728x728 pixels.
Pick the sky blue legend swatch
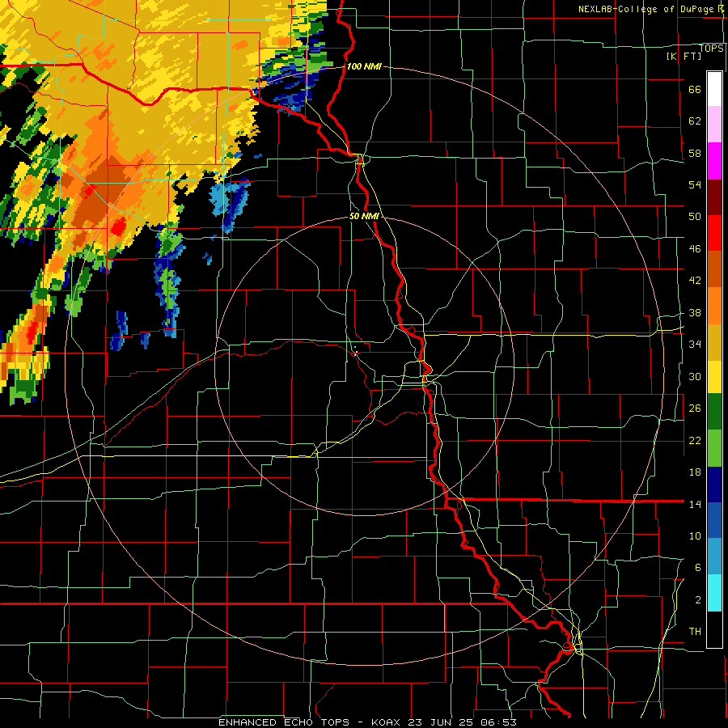(714, 557)
